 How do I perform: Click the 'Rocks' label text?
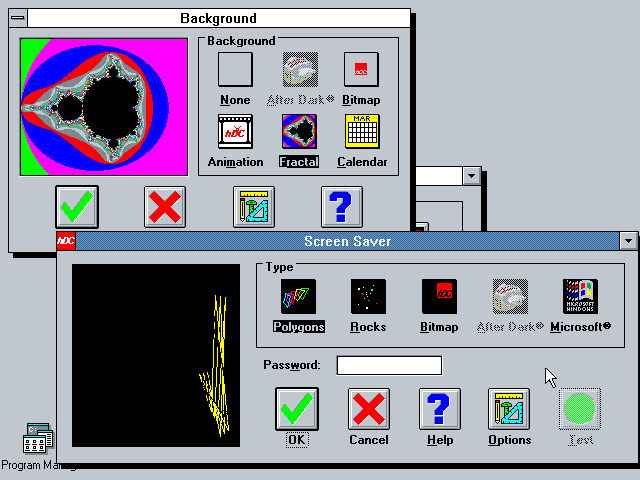click(368, 327)
